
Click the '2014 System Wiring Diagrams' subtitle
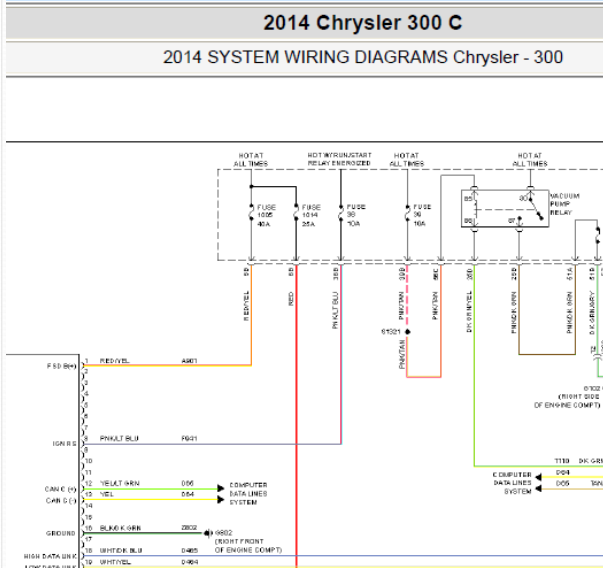point(362,57)
